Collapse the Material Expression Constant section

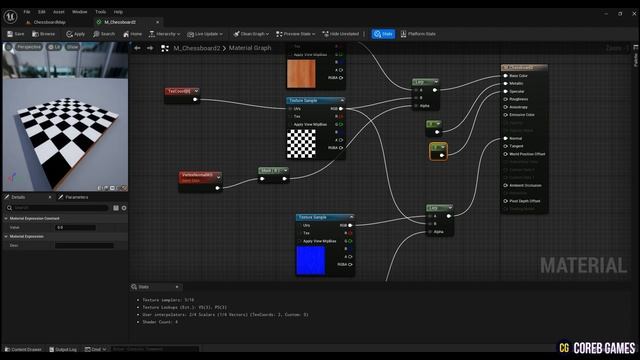point(6,219)
